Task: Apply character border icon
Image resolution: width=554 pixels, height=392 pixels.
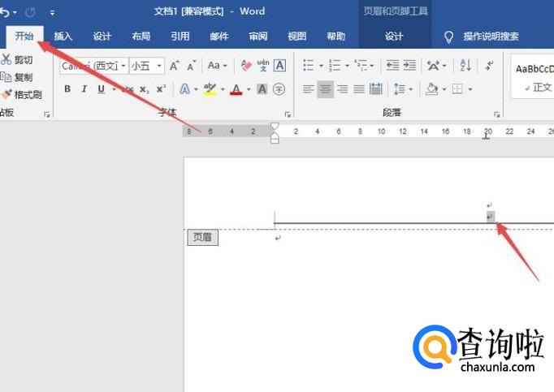Action: click(279, 65)
